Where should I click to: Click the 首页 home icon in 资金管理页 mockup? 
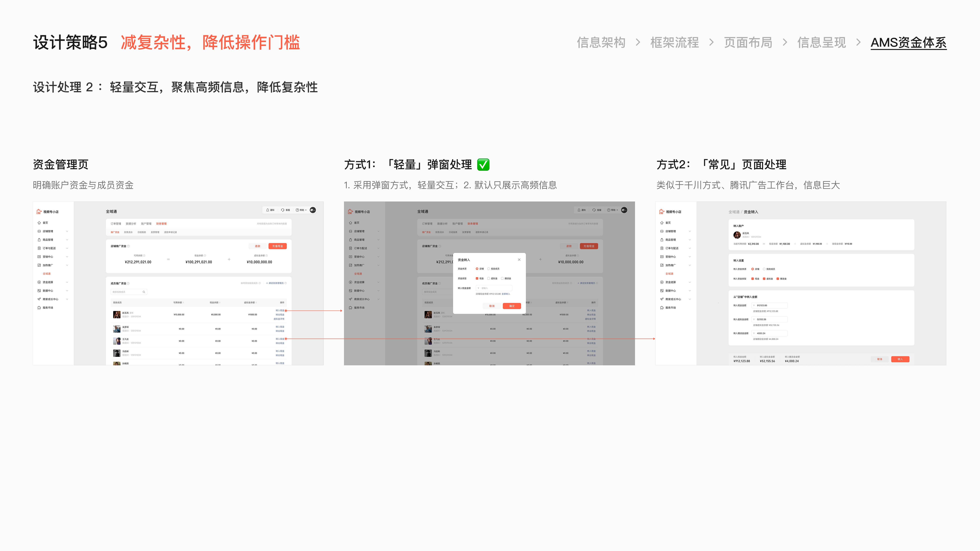pyautogui.click(x=39, y=223)
